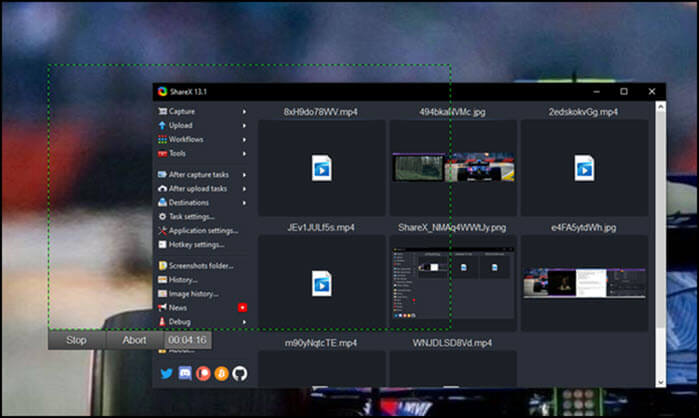The height and width of the screenshot is (418, 699).
Task: Click the Destinations icon
Action: pos(163,202)
